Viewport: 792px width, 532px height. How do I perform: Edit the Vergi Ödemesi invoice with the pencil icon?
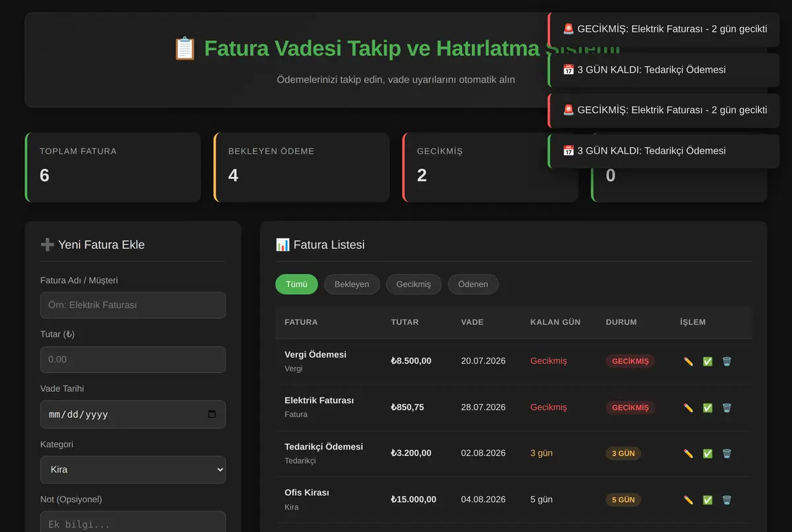point(688,362)
